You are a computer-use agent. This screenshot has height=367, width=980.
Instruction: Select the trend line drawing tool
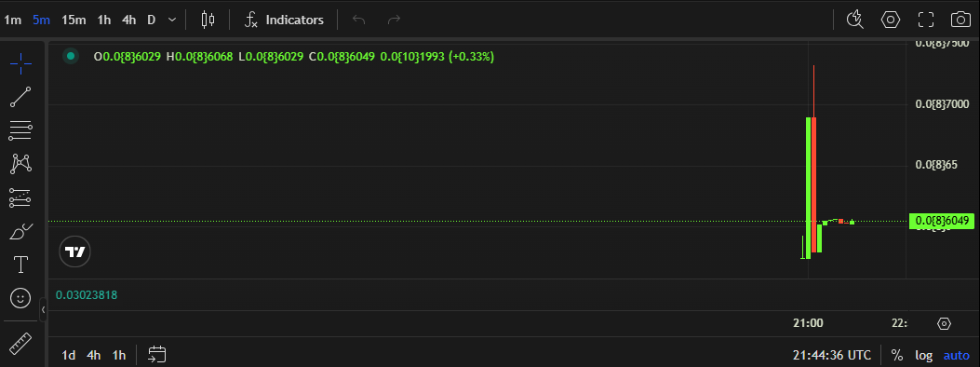click(20, 97)
